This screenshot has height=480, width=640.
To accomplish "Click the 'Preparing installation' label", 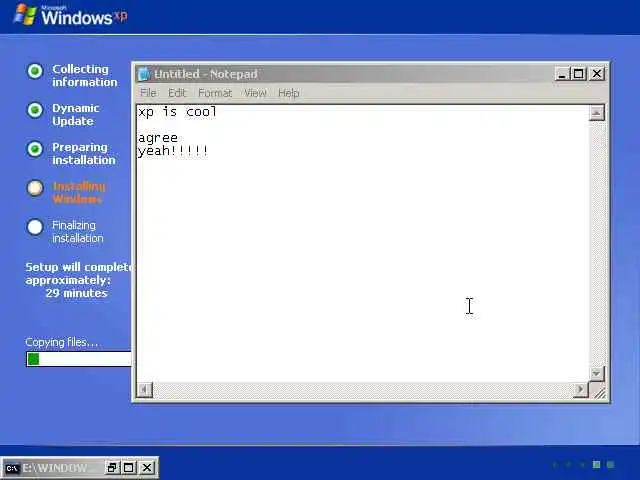I will (84, 153).
